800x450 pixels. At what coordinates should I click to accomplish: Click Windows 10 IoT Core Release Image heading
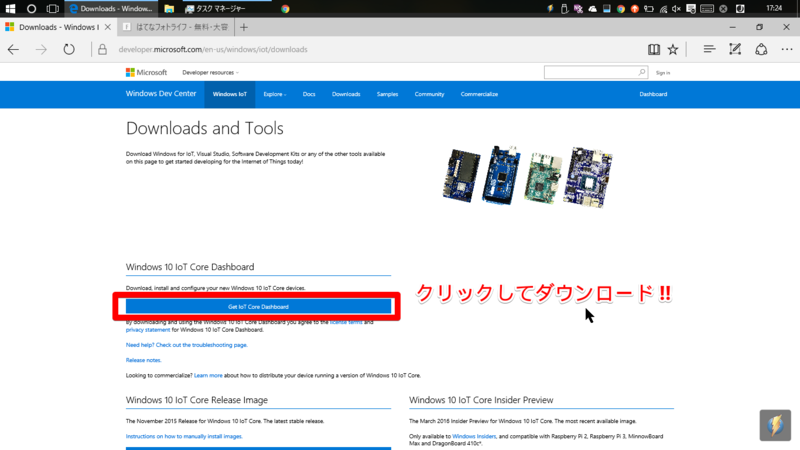pos(197,400)
